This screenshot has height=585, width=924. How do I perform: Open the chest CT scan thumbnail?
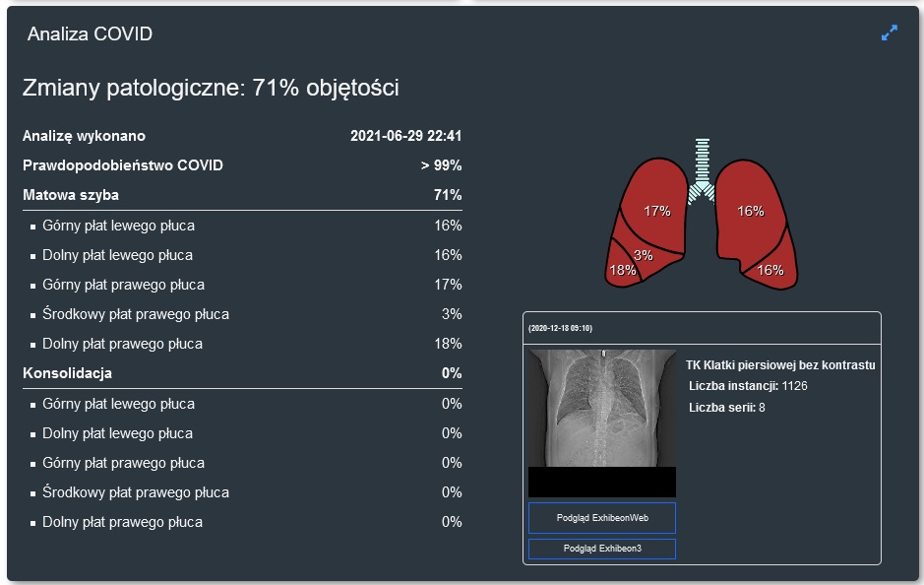coord(601,408)
